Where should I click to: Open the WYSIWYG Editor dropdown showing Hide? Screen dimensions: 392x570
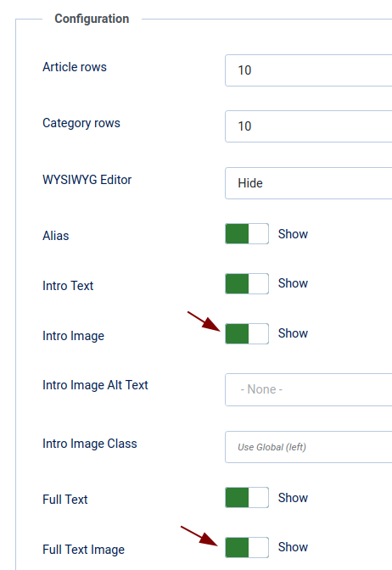point(308,183)
